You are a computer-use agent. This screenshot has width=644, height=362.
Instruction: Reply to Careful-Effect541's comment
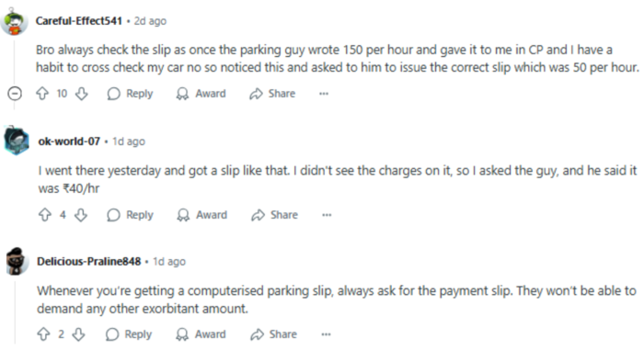coord(130,94)
